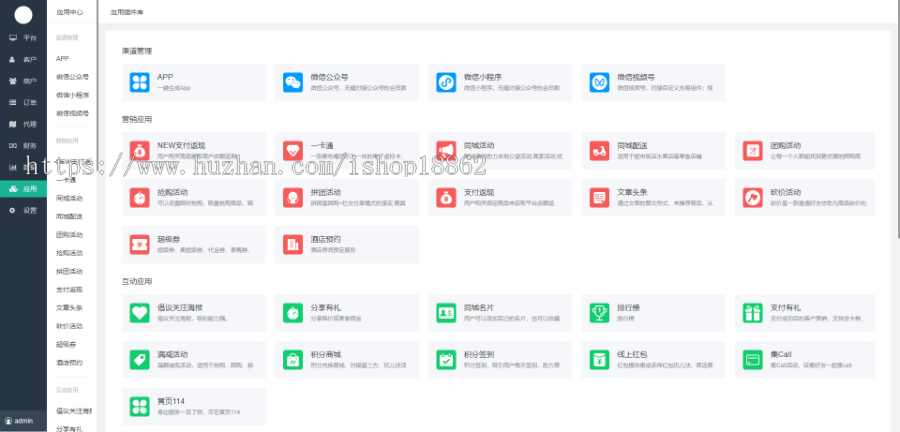Click the main page vertical scrollbar
Screen dimensions: 900x432
tap(897, 120)
